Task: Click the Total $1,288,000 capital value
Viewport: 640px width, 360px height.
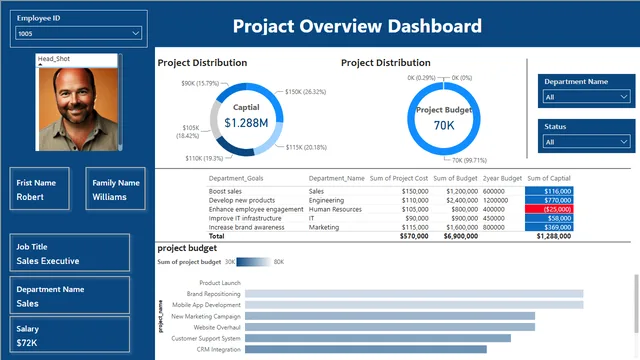Action: point(553,236)
